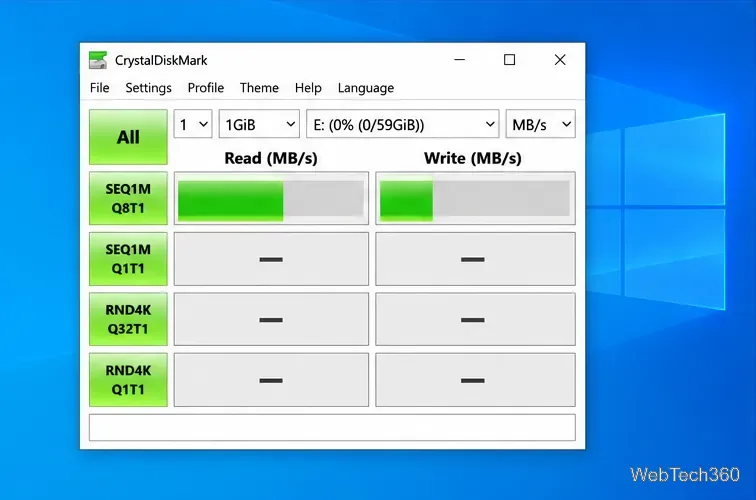The image size is (756, 500).
Task: Open the File menu
Action: [99, 88]
